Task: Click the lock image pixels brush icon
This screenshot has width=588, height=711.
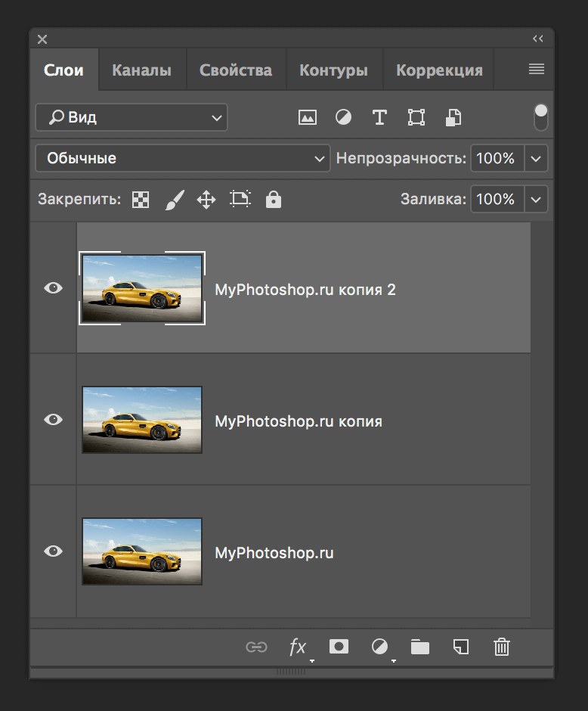Action: coord(174,200)
